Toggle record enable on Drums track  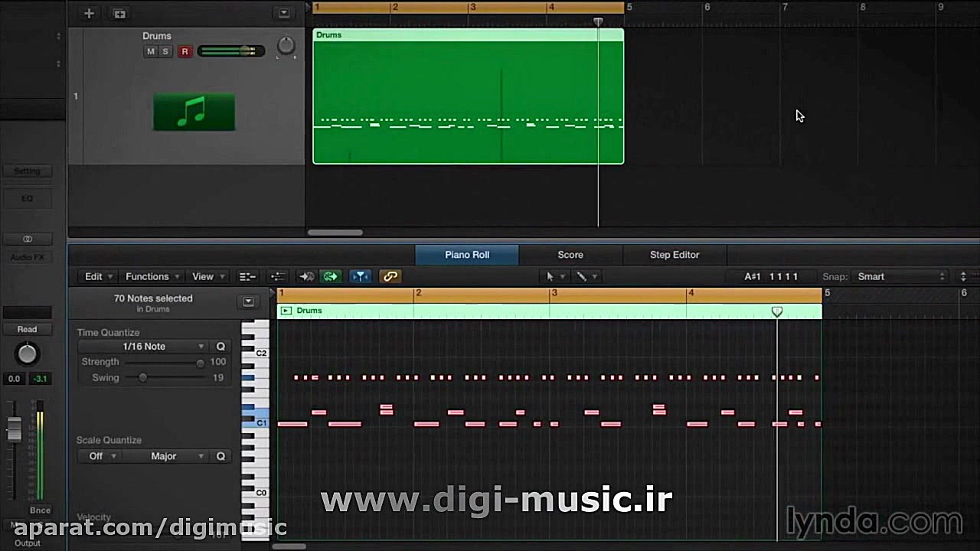[185, 51]
